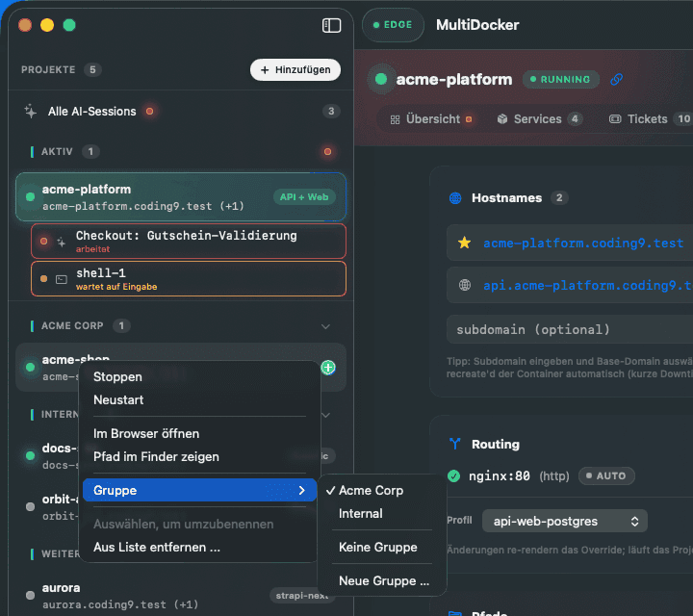The width and height of the screenshot is (693, 616).
Task: Click the Services cube icon
Action: 502,119
